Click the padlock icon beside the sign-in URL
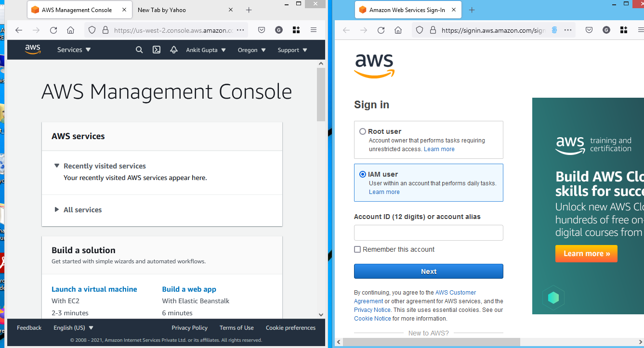644x348 pixels. [433, 30]
